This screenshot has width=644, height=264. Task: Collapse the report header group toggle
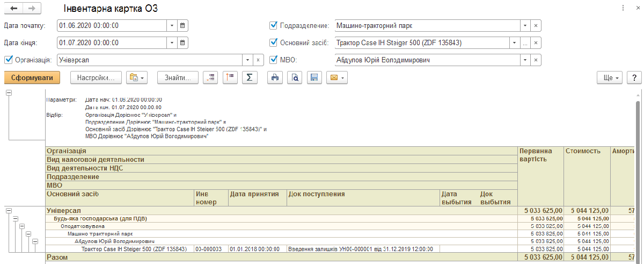click(x=8, y=93)
